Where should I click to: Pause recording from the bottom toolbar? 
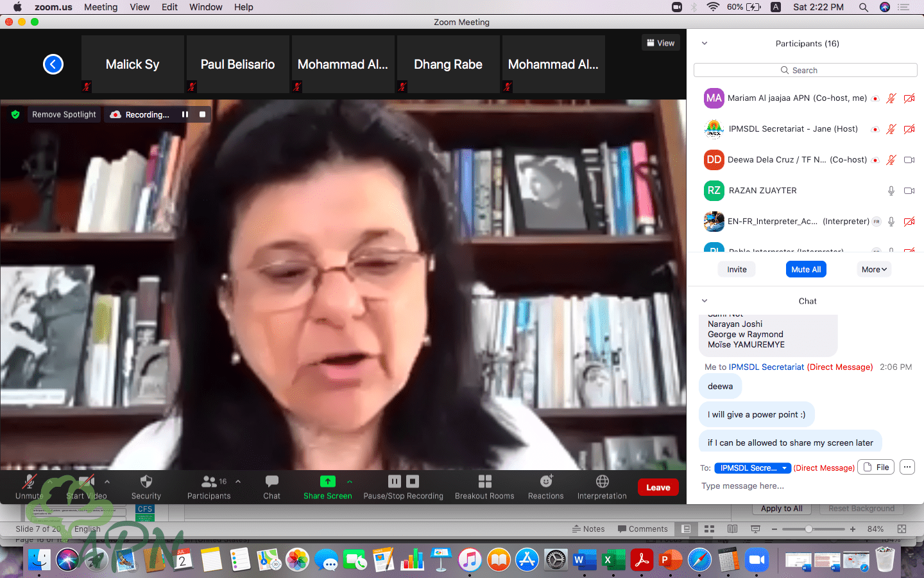[395, 481]
